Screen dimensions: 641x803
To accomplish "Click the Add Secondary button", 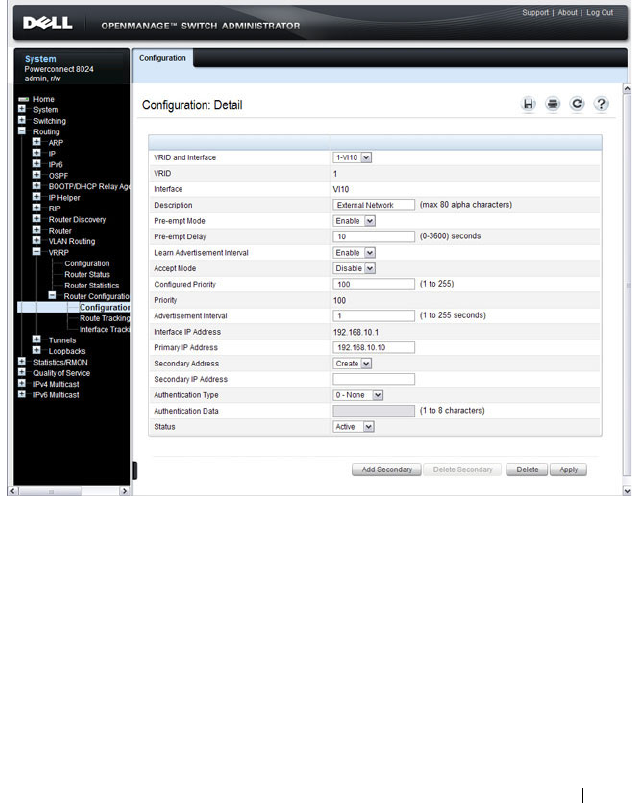I will pos(387,470).
